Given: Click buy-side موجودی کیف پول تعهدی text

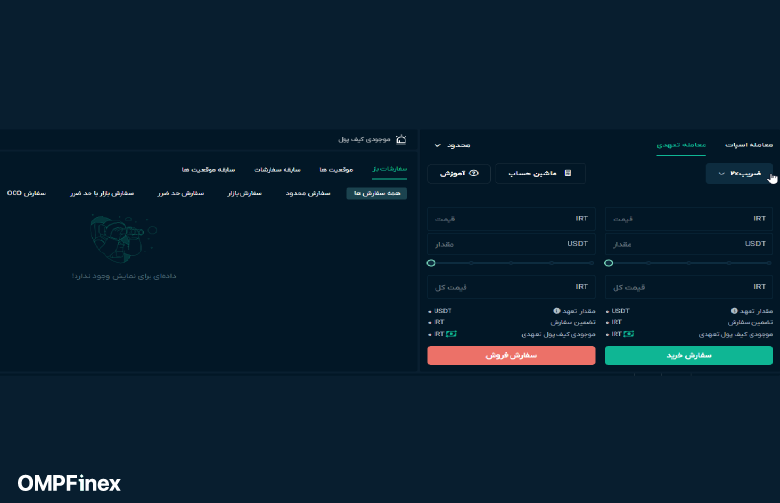Looking at the screenshot, I should 736,334.
